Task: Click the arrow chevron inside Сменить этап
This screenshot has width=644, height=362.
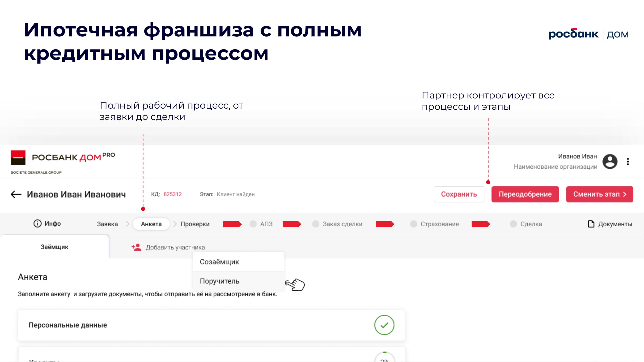Action: click(x=625, y=194)
